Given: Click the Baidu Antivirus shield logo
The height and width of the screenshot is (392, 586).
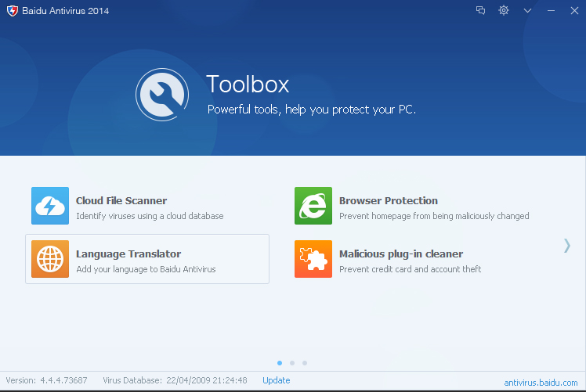Looking at the screenshot, I should click(x=12, y=11).
